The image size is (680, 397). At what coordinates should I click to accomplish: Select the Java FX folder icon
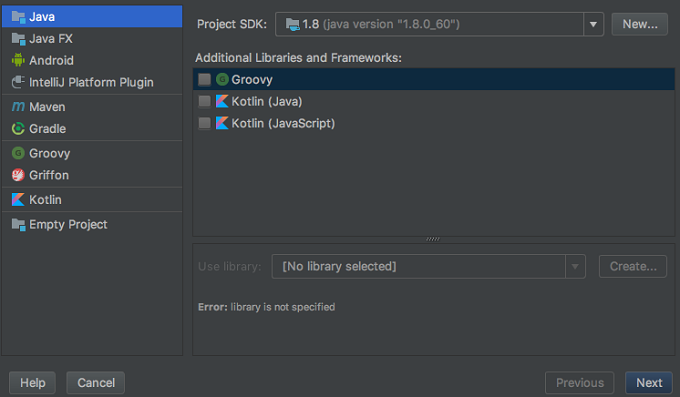[18, 39]
